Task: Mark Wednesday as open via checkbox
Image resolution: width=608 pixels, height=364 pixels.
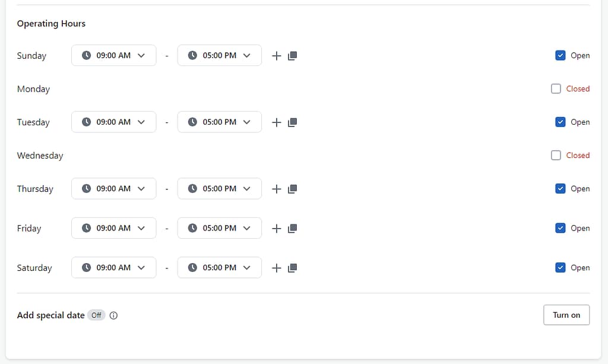Action: 556,156
